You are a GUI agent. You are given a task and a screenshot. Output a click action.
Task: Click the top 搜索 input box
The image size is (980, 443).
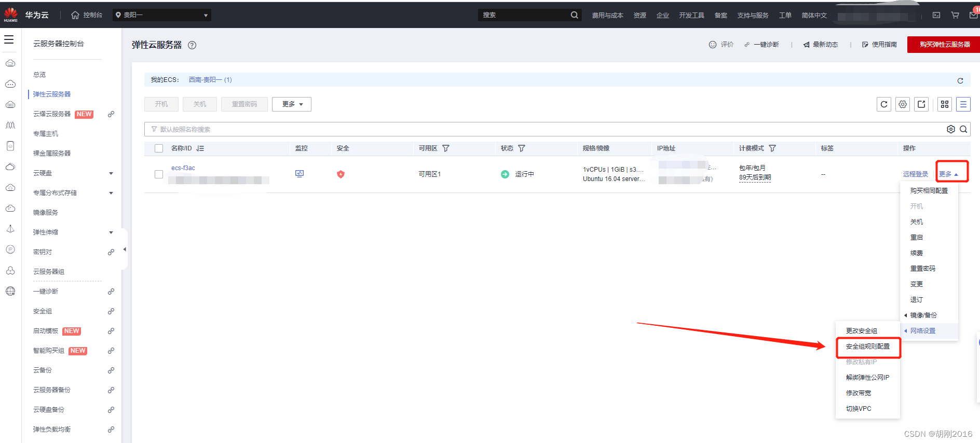523,15
